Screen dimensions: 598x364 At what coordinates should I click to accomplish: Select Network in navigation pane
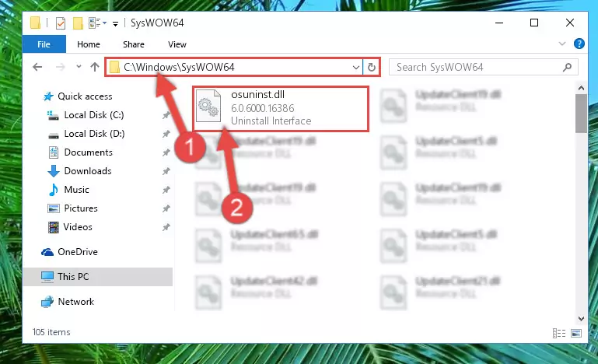[x=76, y=302]
